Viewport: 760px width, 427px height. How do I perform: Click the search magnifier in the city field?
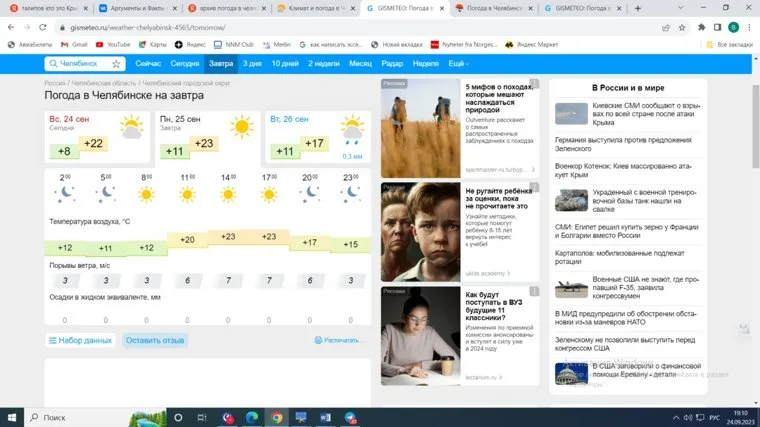coord(52,63)
